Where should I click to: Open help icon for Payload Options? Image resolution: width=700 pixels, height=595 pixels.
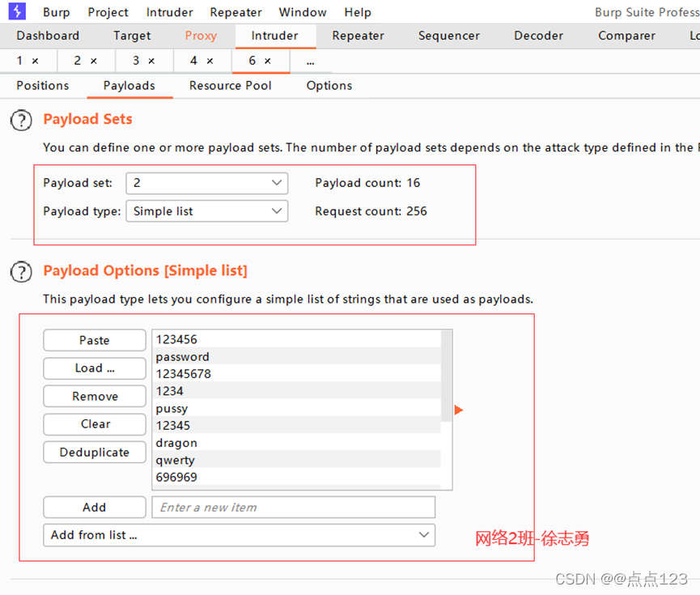pyautogui.click(x=21, y=271)
